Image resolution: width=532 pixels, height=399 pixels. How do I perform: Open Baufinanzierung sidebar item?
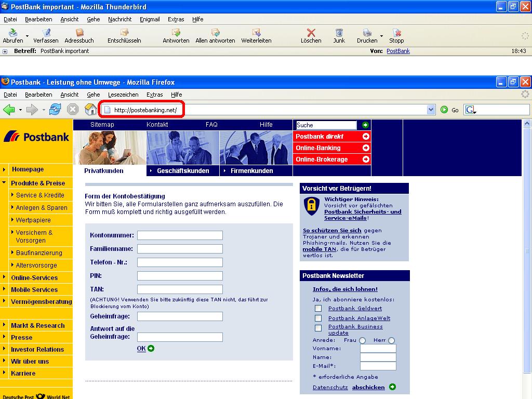point(39,253)
